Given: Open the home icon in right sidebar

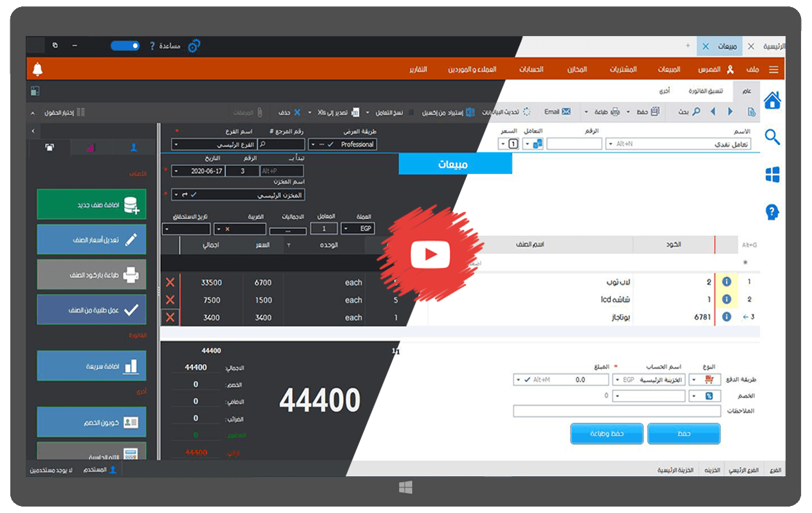Looking at the screenshot, I should (772, 100).
